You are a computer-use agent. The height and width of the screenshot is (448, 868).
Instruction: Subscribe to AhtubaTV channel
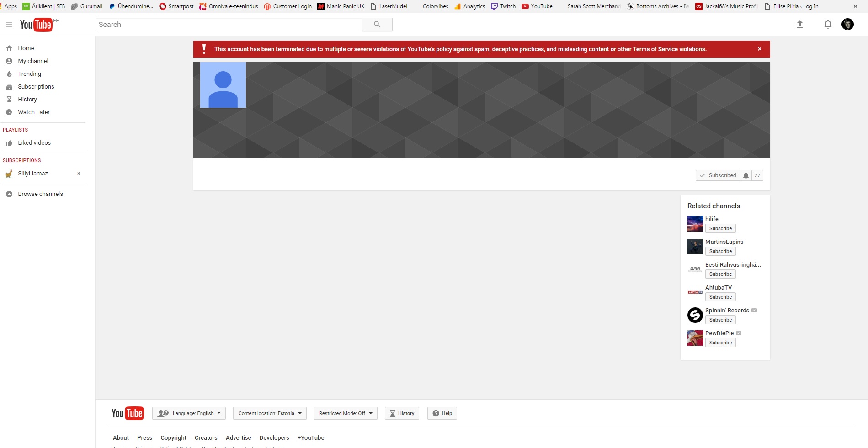pos(720,297)
